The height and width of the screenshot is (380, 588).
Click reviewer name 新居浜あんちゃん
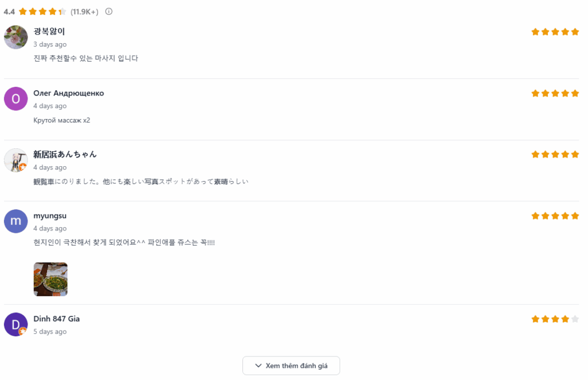65,154
